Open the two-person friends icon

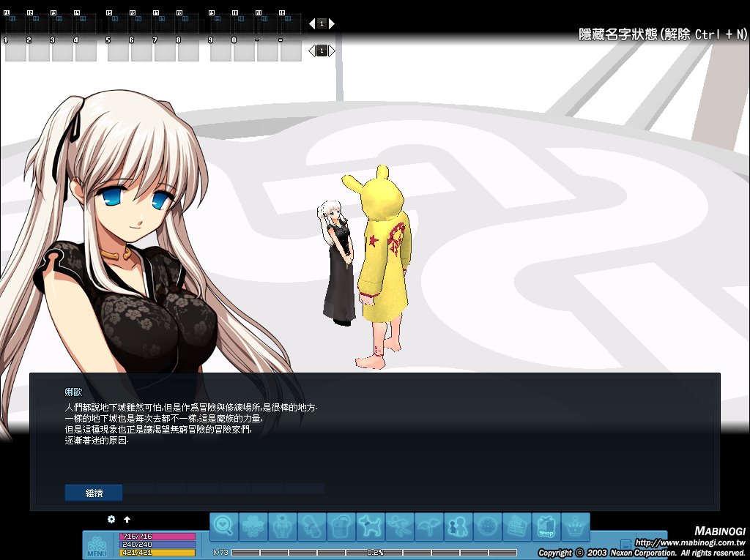(x=458, y=526)
